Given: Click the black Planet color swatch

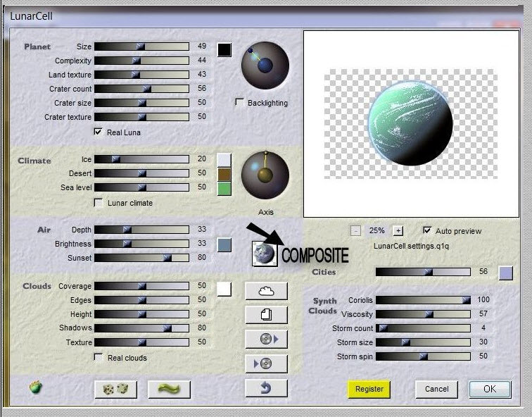Looking at the screenshot, I should click(224, 49).
